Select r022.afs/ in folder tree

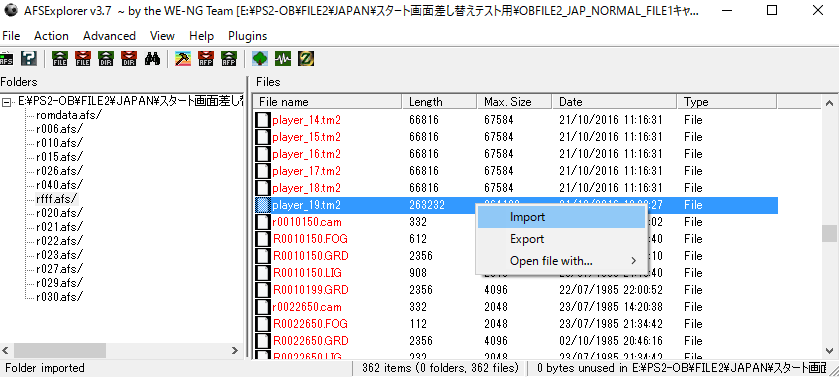tap(59, 240)
